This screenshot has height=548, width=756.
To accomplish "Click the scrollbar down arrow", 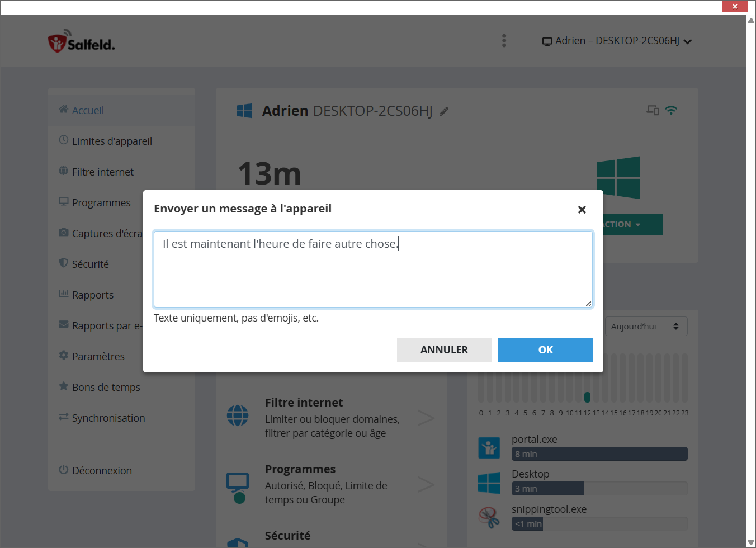I will (751, 542).
